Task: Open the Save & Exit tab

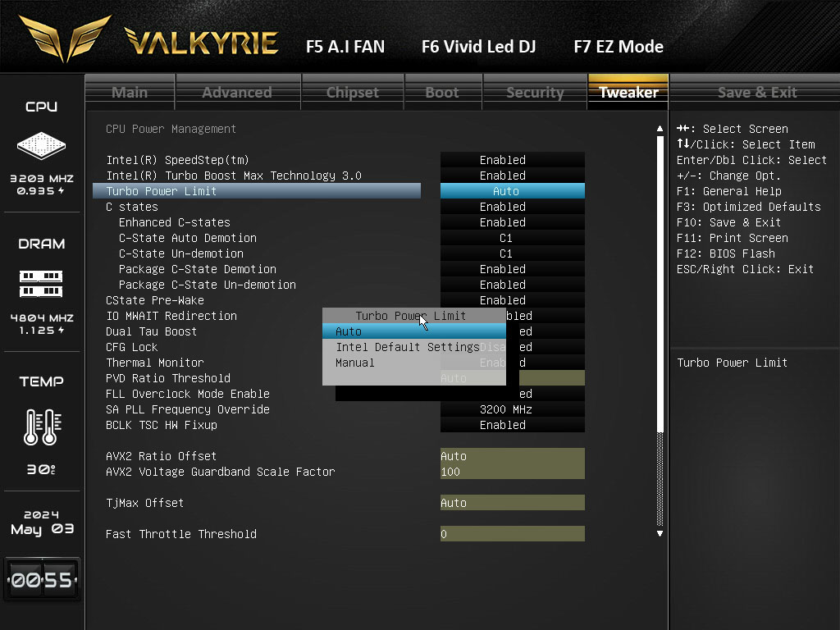Action: [756, 92]
